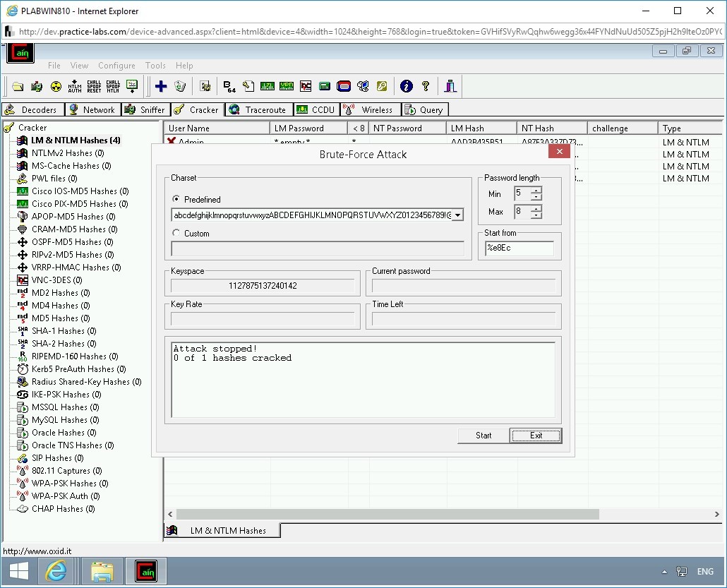Viewport: 727px width, 588px height.
Task: Open the Cisco VPN Client Password Decoder
Action: [x=286, y=85]
